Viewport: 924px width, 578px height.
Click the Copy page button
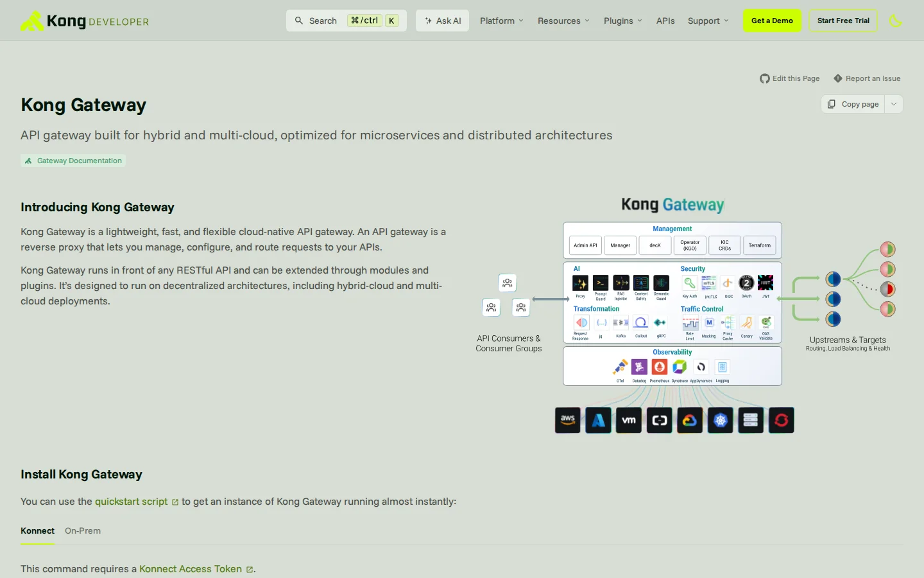853,104
